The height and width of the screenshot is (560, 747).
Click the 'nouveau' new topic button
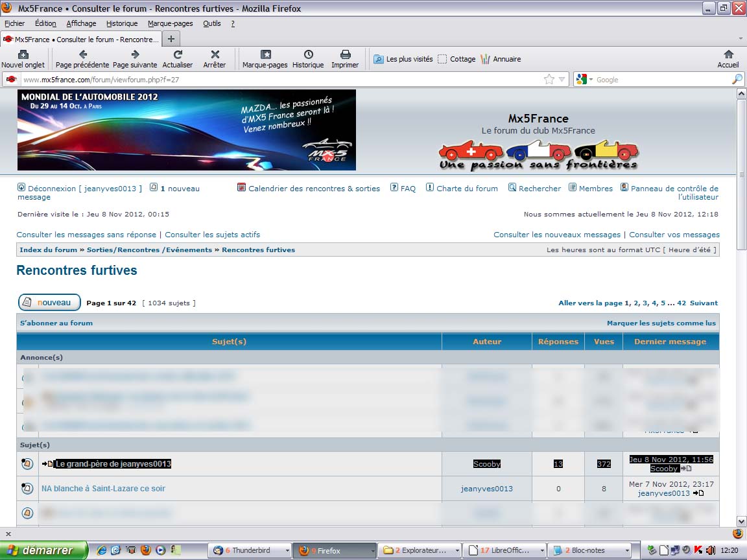(49, 303)
